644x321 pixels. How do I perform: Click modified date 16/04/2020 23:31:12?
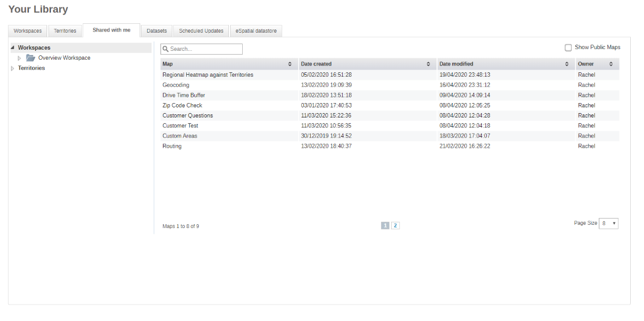[x=465, y=85]
